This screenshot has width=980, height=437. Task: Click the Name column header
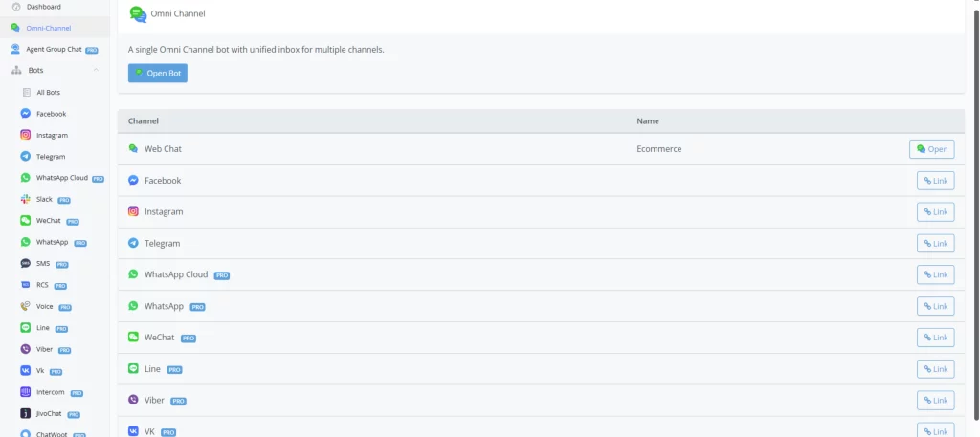click(x=648, y=121)
